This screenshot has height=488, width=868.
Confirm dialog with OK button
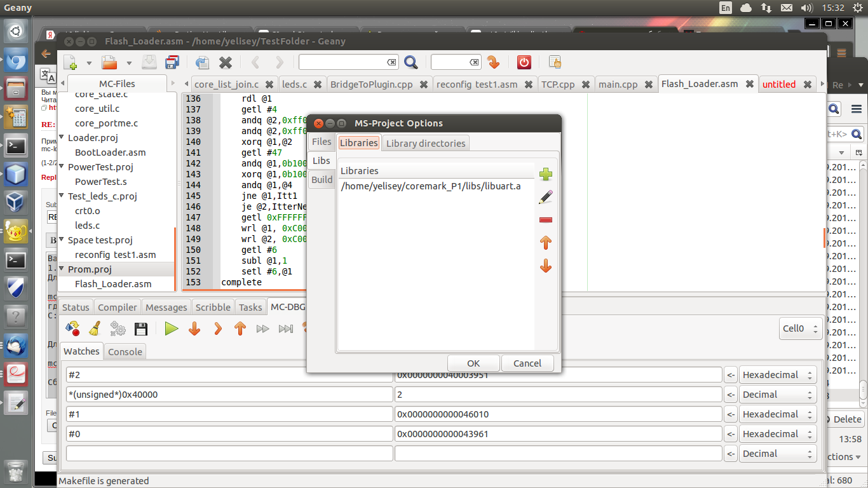pos(473,363)
